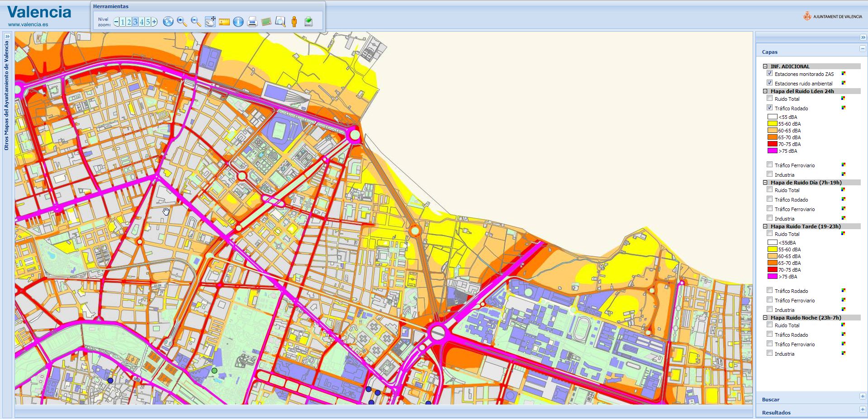
Task: Activate the pan hand tool
Action: [x=210, y=22]
